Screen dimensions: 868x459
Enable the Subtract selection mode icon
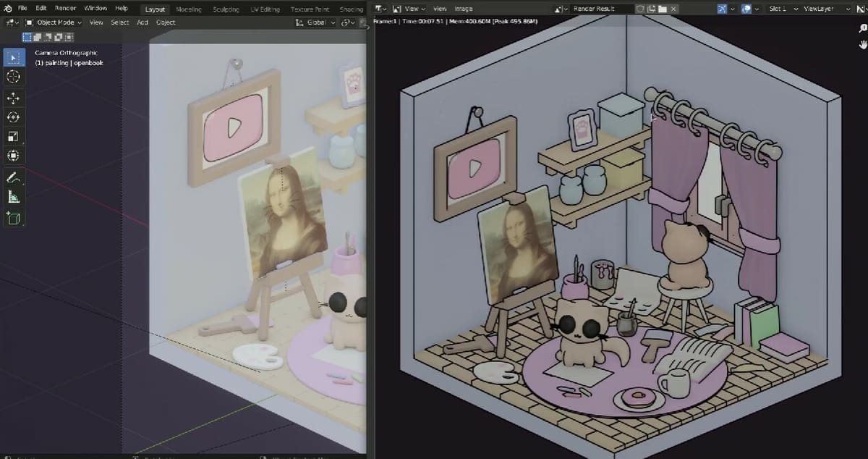(x=46, y=37)
